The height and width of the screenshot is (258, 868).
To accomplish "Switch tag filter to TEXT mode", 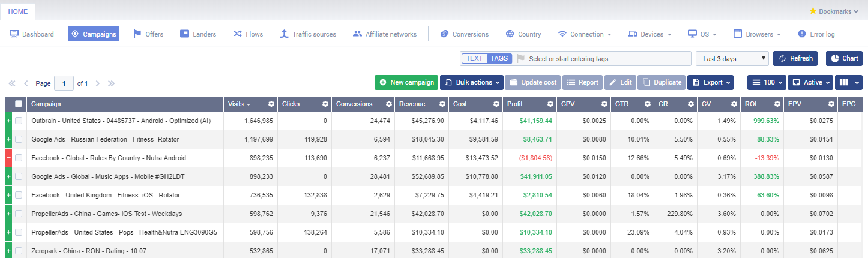I will [x=474, y=59].
